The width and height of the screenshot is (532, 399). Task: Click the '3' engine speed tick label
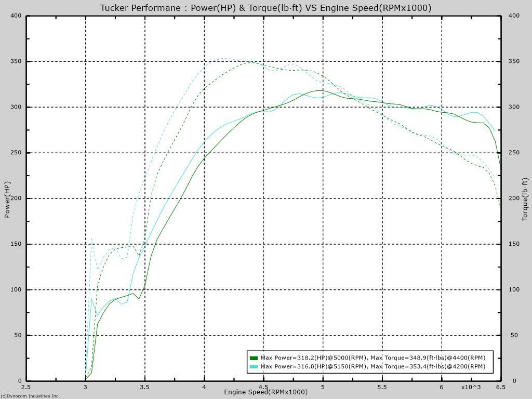click(86, 387)
